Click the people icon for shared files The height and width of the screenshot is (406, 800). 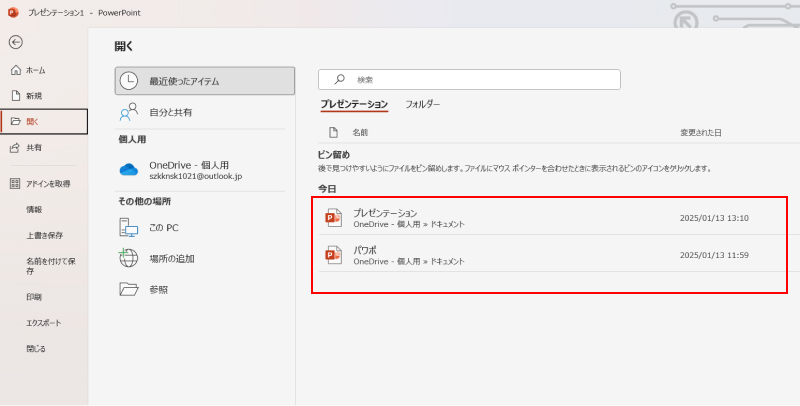129,112
